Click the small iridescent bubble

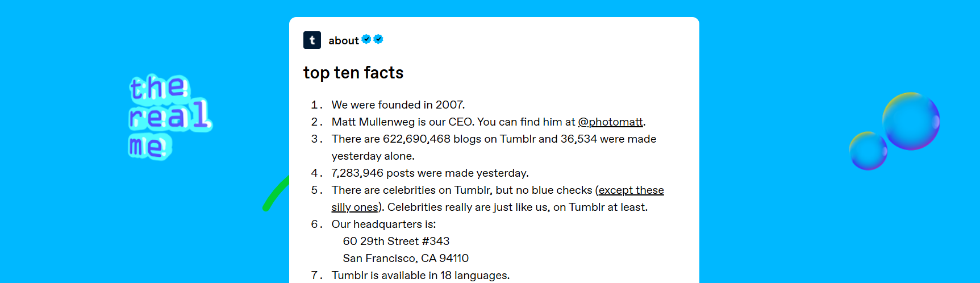868,151
